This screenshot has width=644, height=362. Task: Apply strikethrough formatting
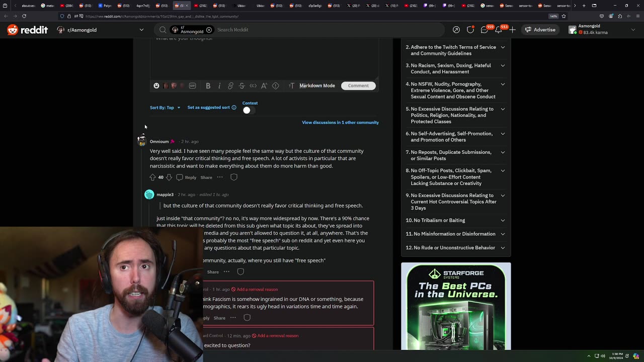[x=242, y=85]
